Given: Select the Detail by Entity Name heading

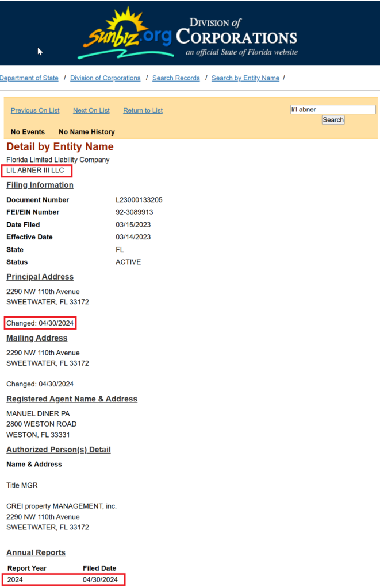Looking at the screenshot, I should click(x=60, y=146).
